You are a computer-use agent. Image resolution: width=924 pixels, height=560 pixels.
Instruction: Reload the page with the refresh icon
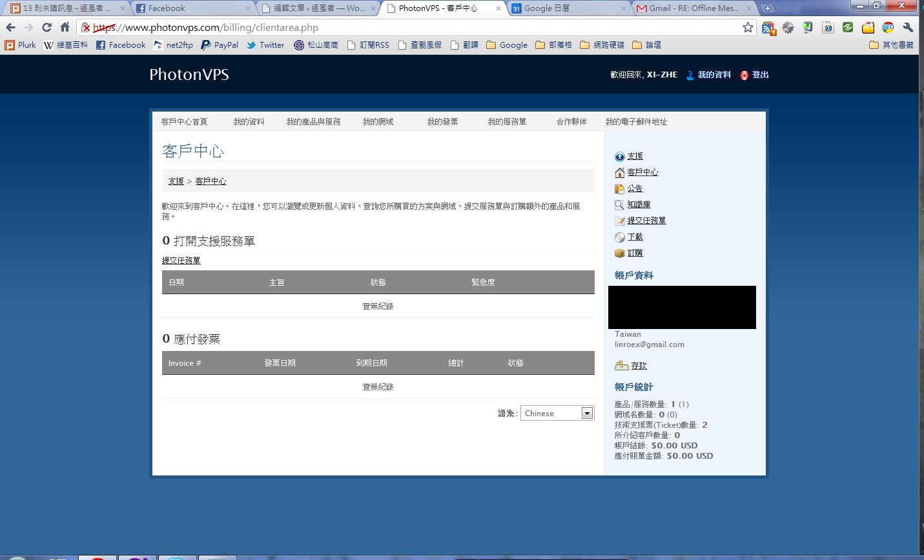pos(46,27)
